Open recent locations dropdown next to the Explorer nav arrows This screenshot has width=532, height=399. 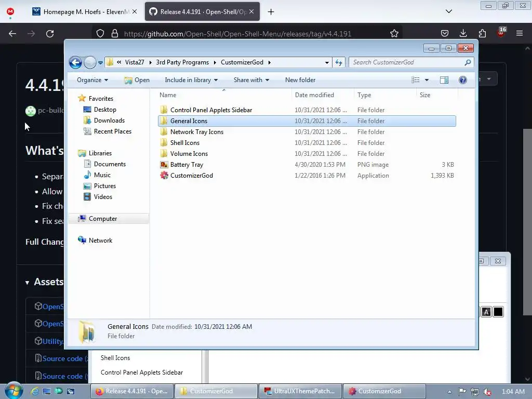coord(100,63)
